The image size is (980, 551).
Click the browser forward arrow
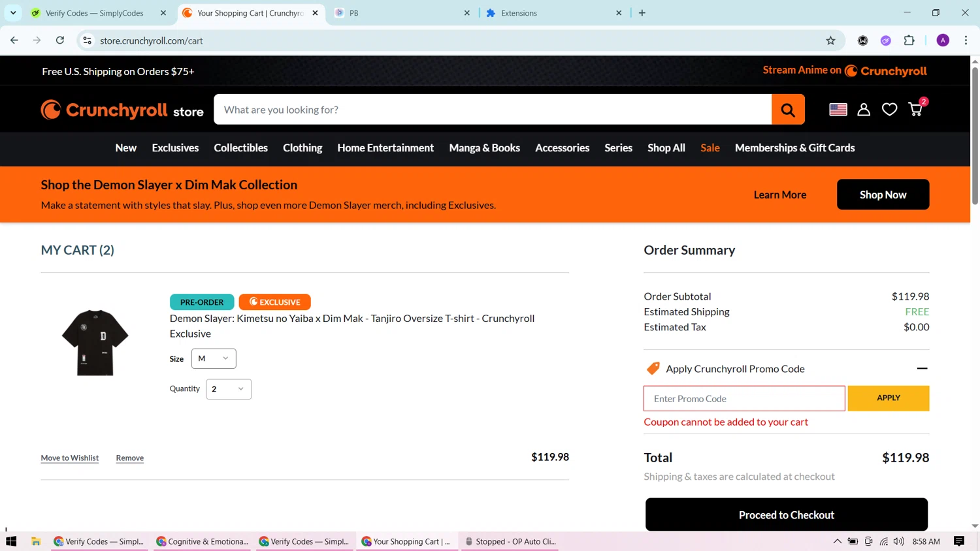click(37, 40)
